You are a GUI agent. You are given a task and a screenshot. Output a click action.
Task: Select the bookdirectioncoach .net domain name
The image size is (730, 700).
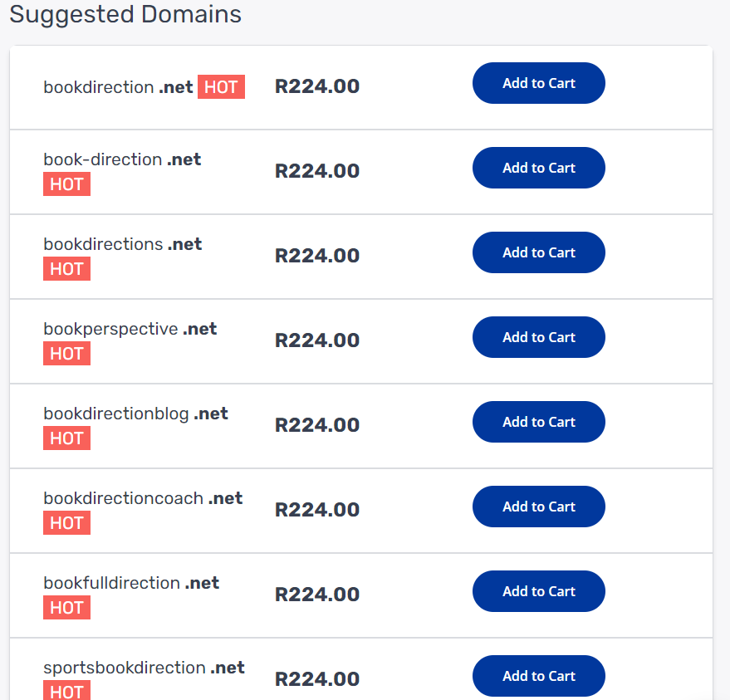(143, 498)
